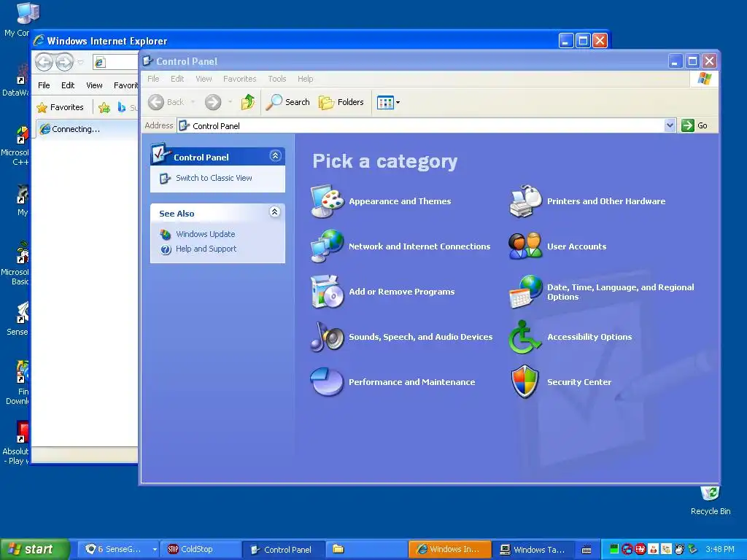
Task: Click the Switch to Classic View link
Action: coord(214,178)
